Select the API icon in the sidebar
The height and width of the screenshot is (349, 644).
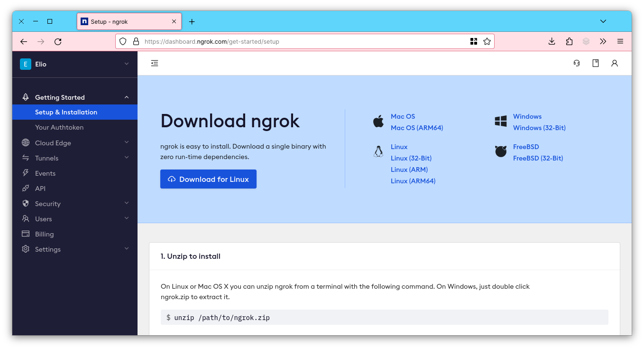(25, 188)
